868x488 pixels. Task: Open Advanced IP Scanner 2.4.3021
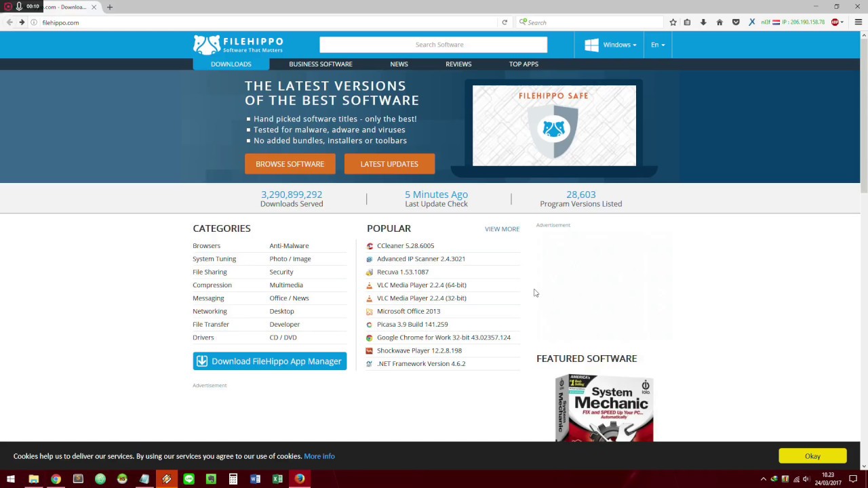421,259
